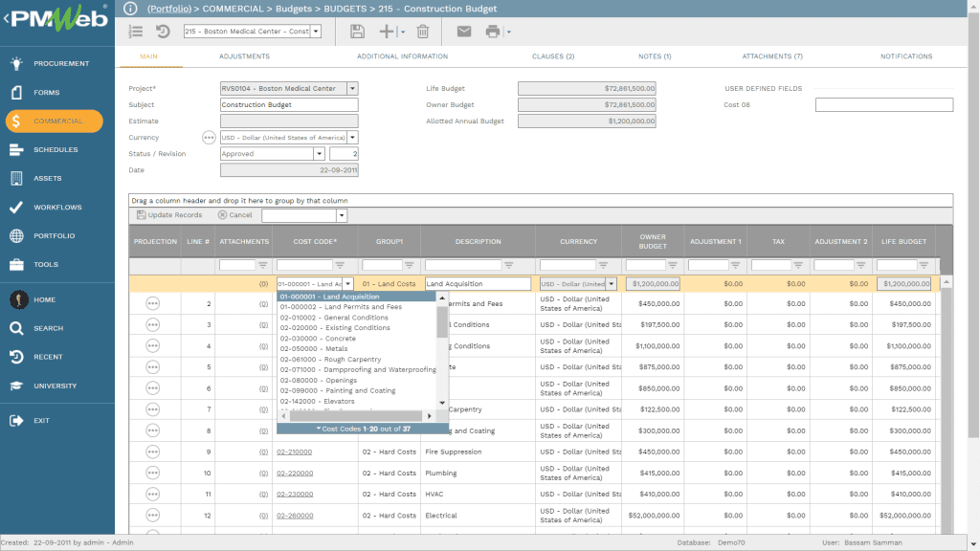
Task: Delete record using the trash icon
Action: pos(423,32)
